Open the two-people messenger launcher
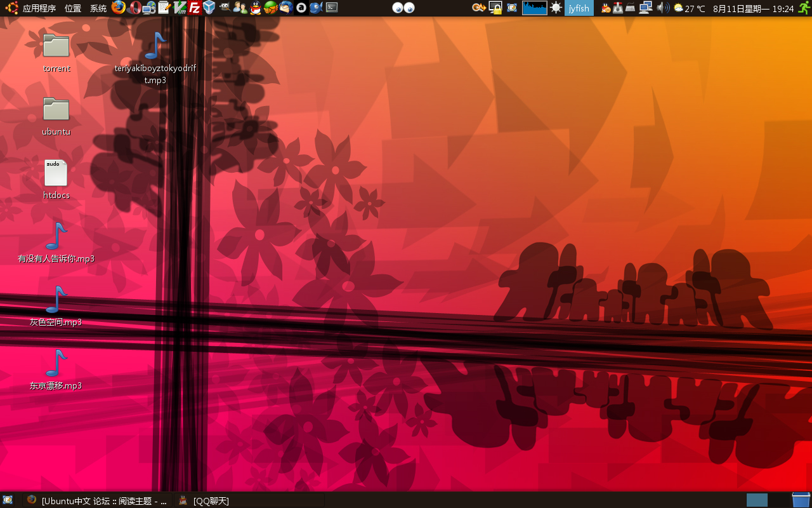Viewport: 812px width, 508px height. click(240, 8)
